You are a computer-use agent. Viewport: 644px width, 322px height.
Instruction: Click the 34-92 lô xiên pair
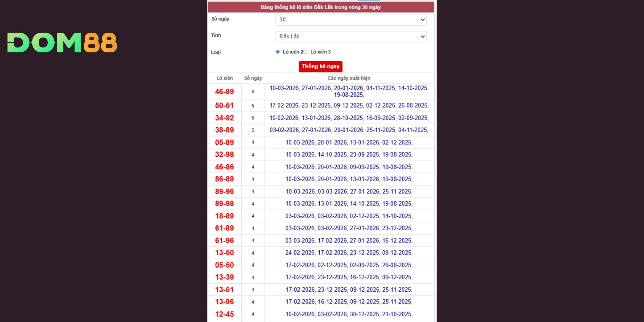pyautogui.click(x=224, y=118)
